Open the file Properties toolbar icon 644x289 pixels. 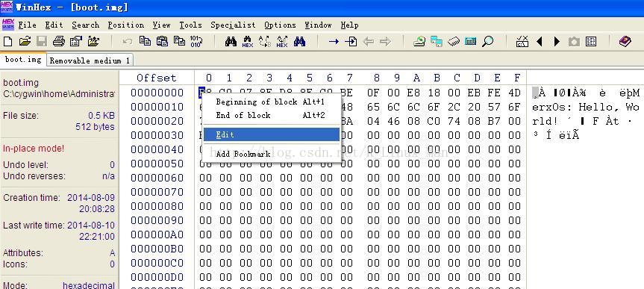coord(76,42)
